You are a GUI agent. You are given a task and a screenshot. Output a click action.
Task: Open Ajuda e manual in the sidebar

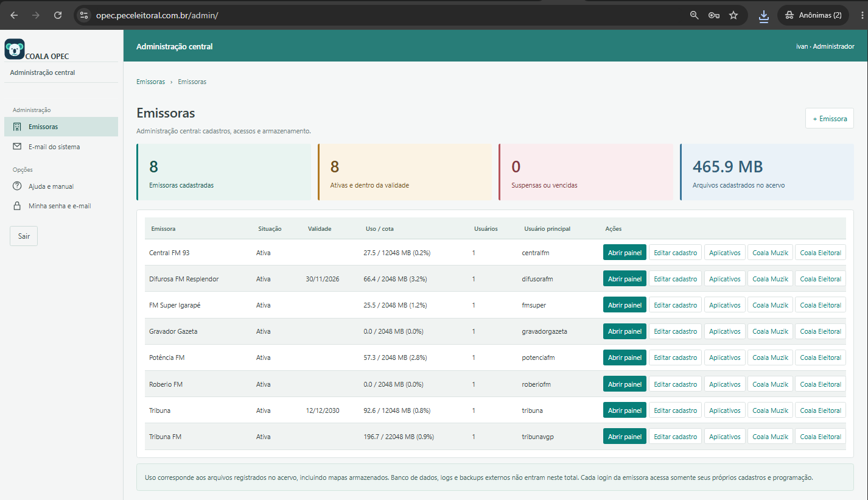point(61,186)
